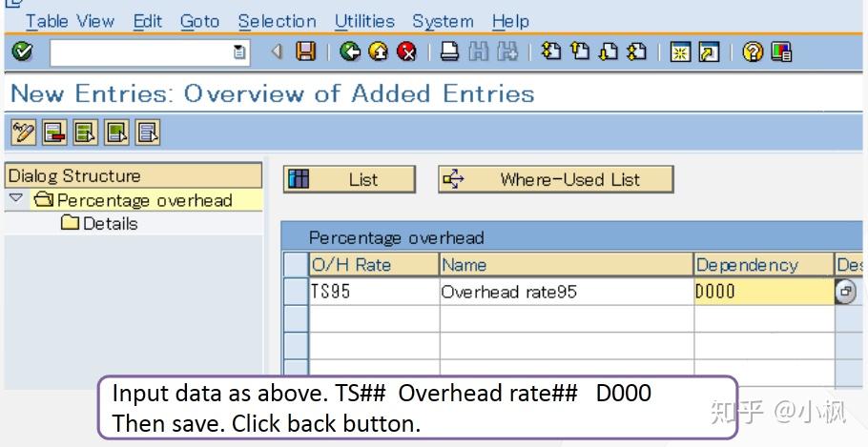Viewport: 868px width, 447px height.
Task: Go to Next Page icon
Action: tap(608, 51)
